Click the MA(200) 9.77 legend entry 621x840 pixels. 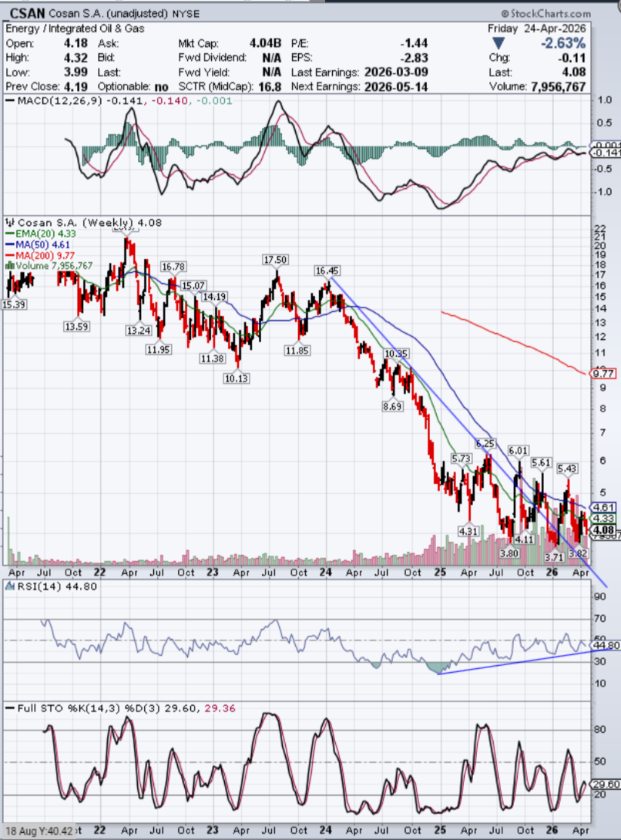tap(45, 256)
